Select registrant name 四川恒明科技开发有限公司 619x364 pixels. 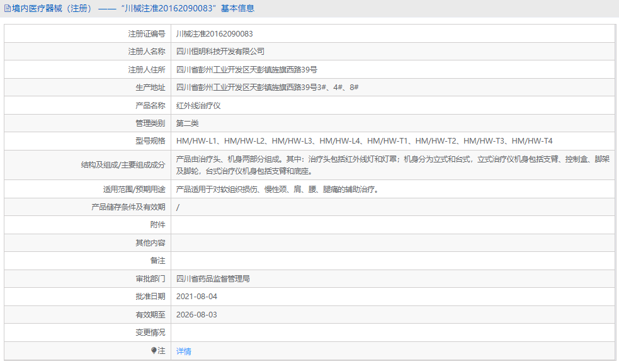(220, 52)
